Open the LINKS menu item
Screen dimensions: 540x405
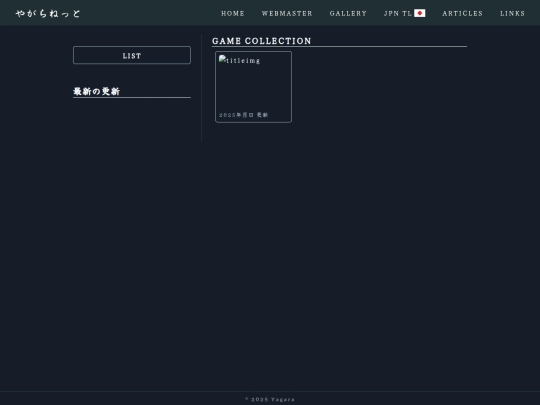pyautogui.click(x=512, y=13)
